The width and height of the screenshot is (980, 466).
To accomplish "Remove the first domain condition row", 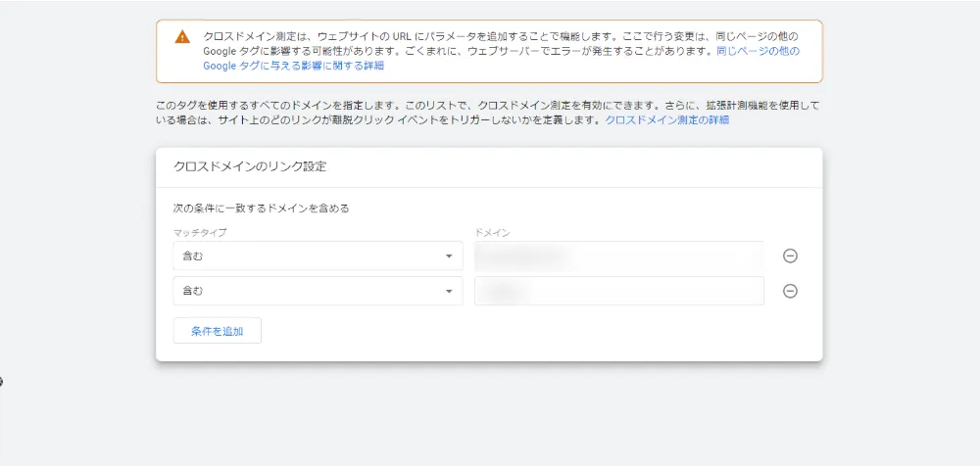I will (x=790, y=256).
